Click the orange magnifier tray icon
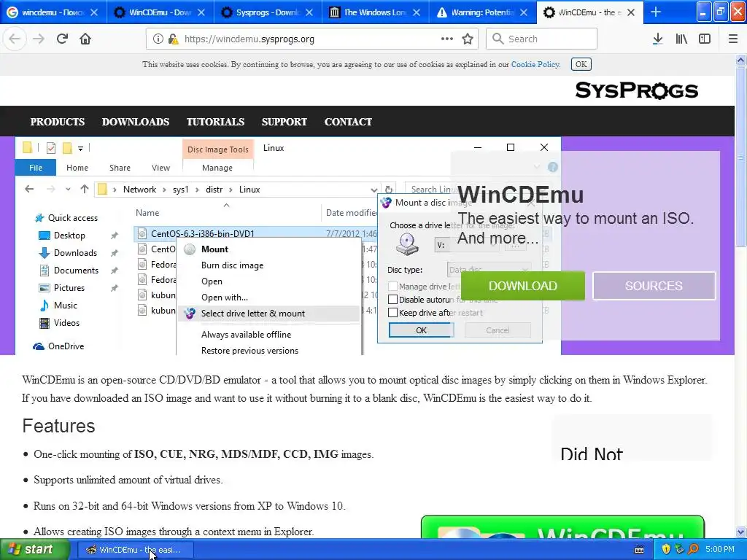The height and width of the screenshot is (560, 747). (693, 550)
